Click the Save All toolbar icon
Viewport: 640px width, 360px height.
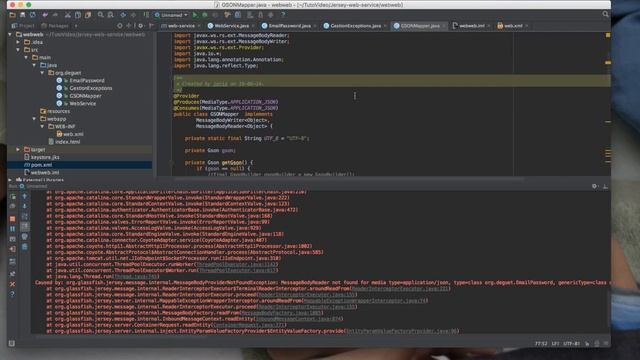coord(22,15)
